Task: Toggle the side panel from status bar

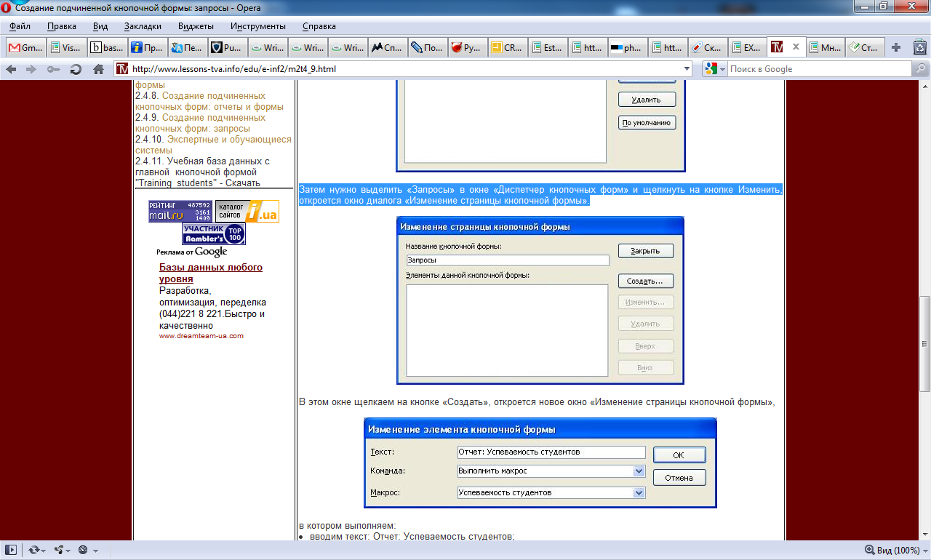Action: (x=11, y=550)
